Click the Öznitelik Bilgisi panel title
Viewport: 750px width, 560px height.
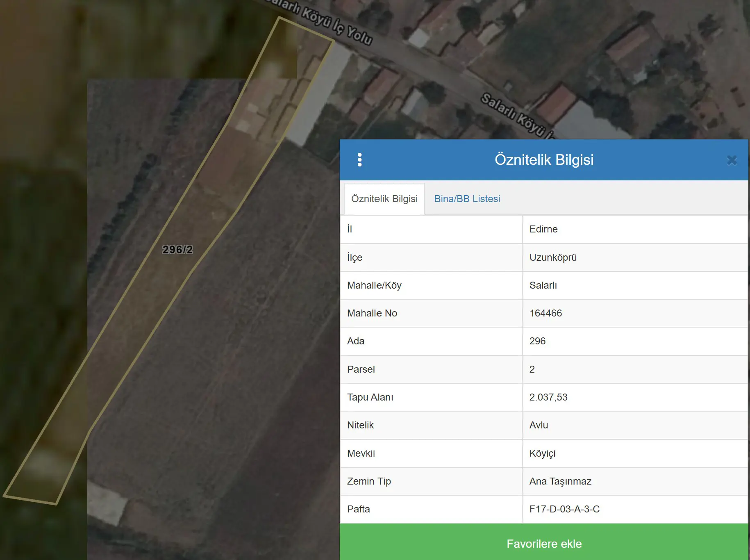[544, 160]
